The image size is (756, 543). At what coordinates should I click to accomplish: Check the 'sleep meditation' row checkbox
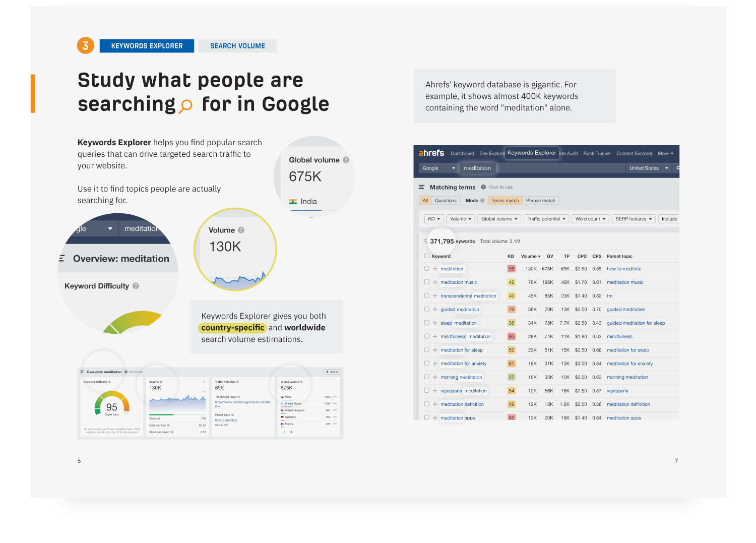(x=427, y=323)
